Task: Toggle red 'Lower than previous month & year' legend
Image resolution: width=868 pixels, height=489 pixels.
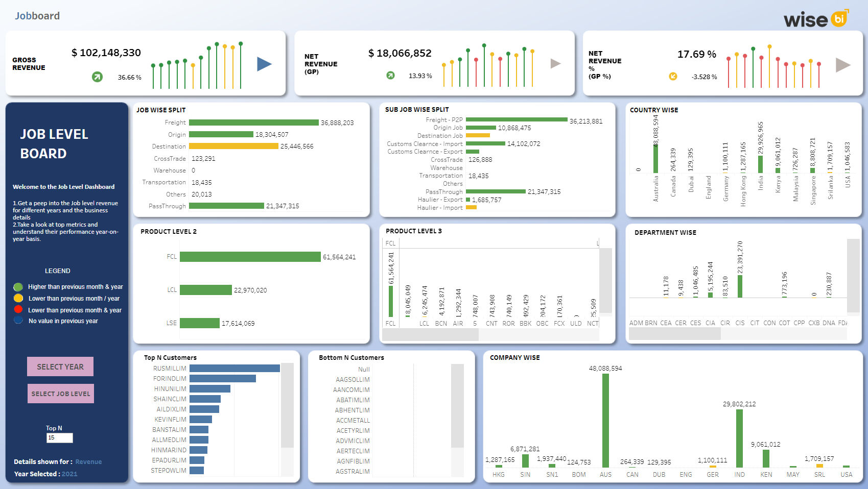Action: tap(18, 309)
